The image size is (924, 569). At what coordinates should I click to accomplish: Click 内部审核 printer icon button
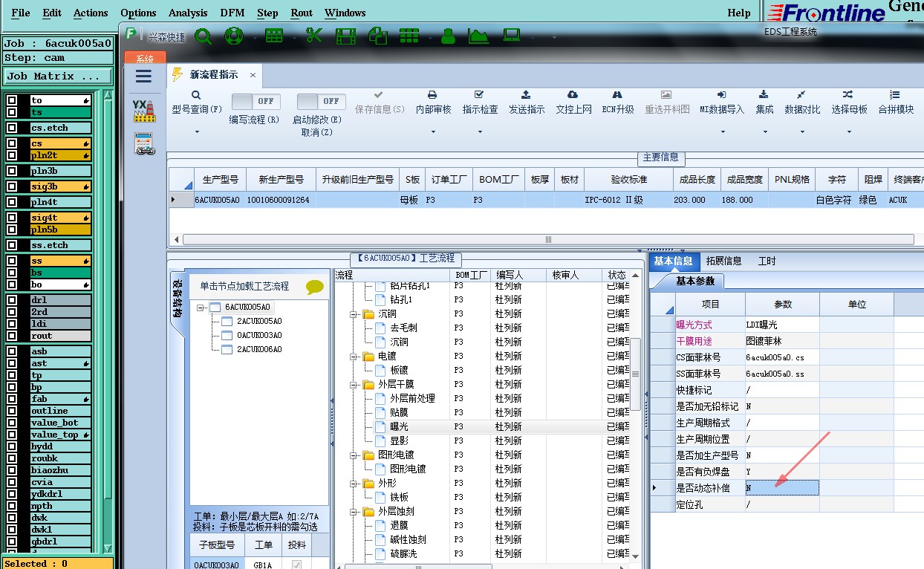point(433,103)
